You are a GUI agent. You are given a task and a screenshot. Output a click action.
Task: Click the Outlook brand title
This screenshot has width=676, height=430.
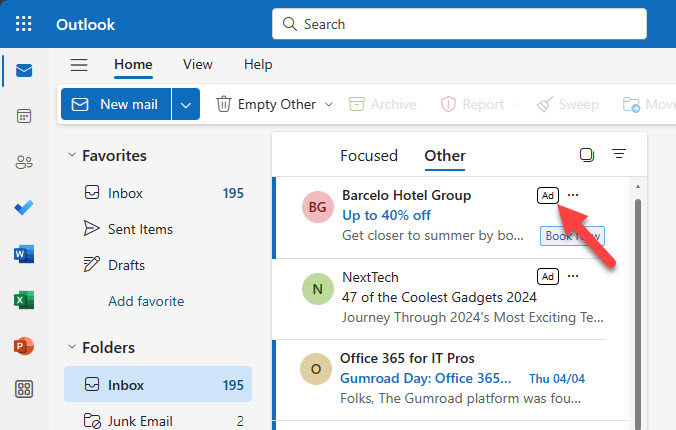[85, 24]
